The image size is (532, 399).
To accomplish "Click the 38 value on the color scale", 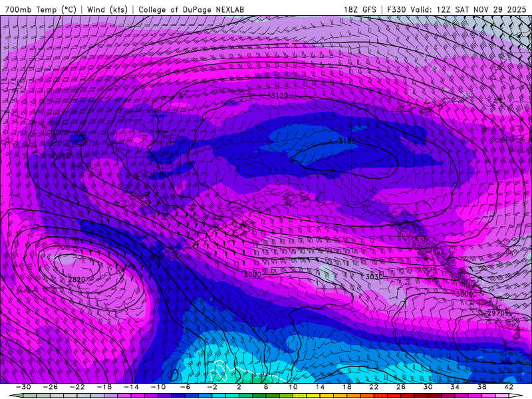I will click(x=481, y=387).
